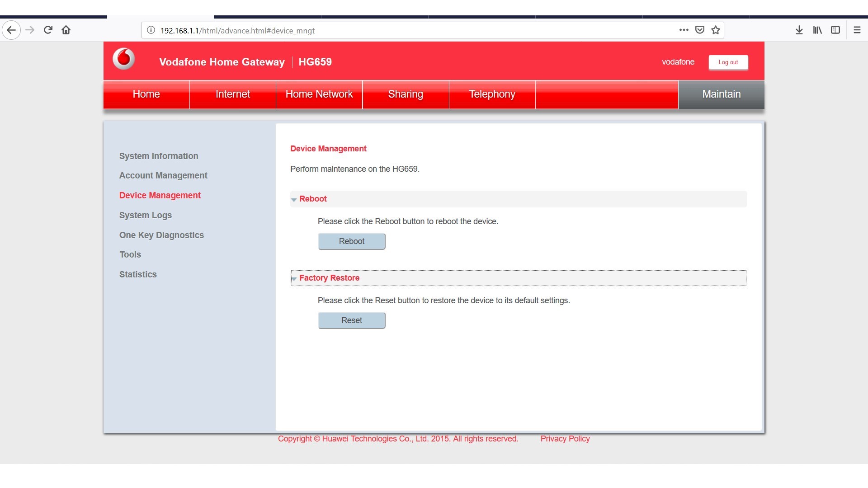Open One Key Diagnostics

161,235
